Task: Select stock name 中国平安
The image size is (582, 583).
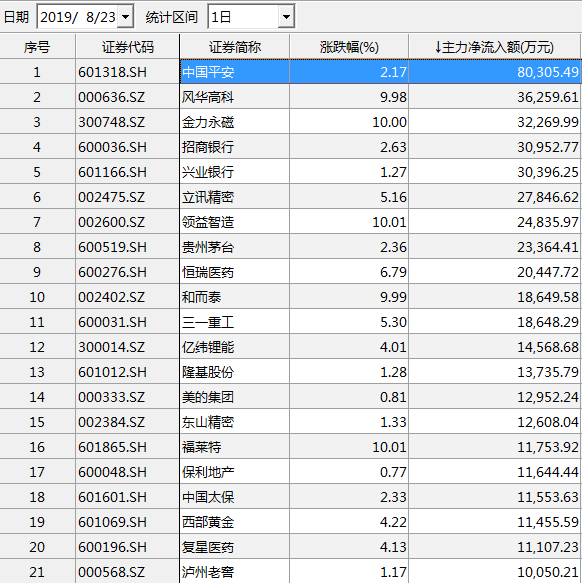Action: [x=208, y=72]
